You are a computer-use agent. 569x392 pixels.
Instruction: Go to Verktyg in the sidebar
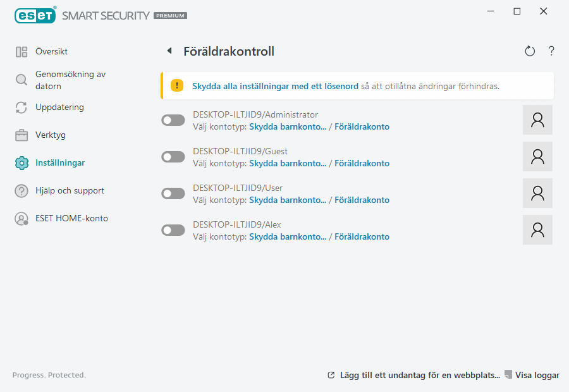(51, 135)
